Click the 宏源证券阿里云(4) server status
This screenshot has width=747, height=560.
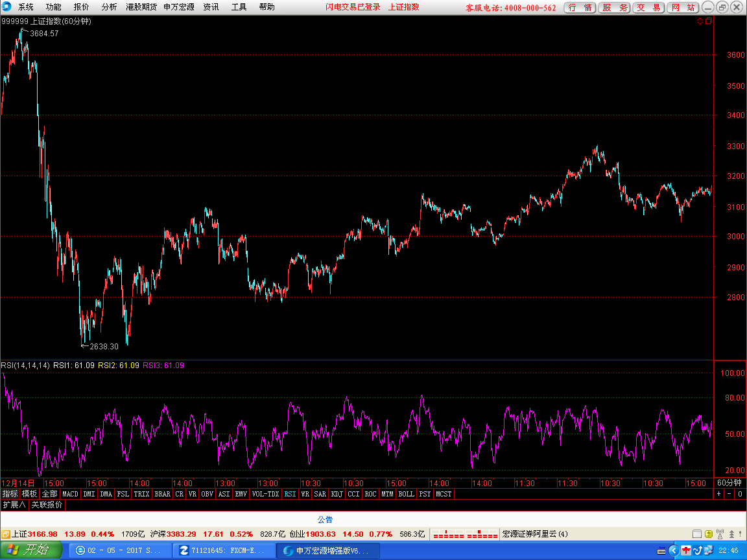(535, 534)
